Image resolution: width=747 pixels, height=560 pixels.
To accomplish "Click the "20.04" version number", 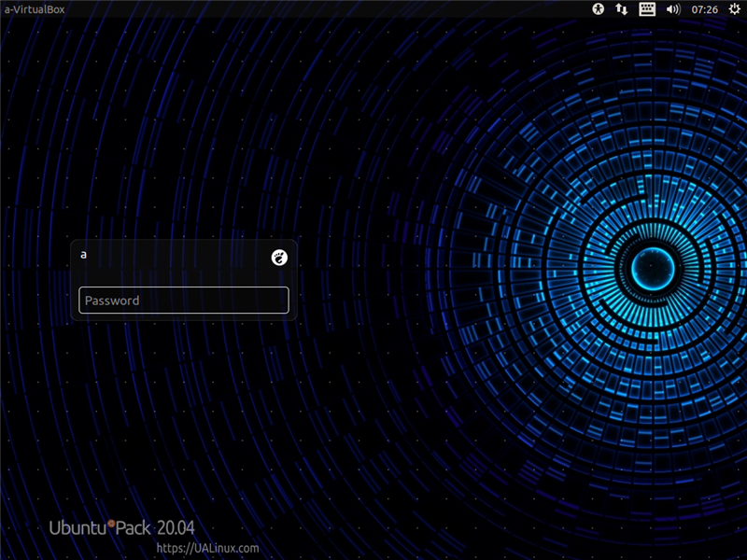I will [176, 528].
